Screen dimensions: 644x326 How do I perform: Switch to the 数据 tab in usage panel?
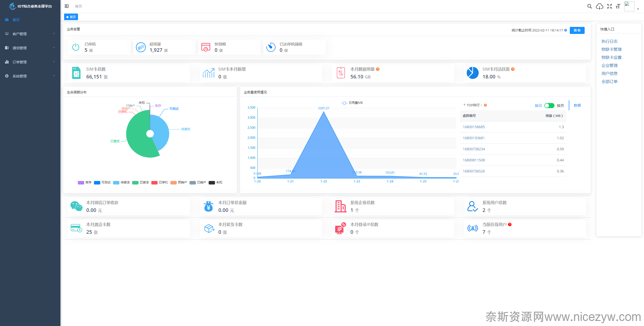click(577, 105)
